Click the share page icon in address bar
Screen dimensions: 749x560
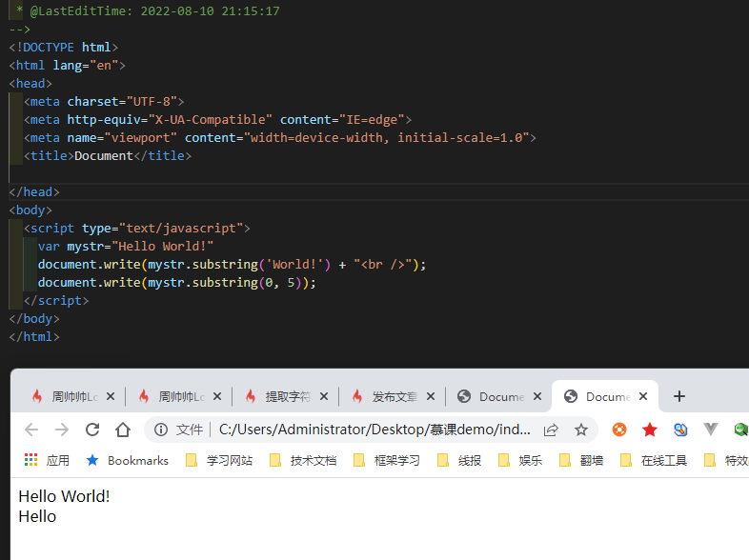pos(551,430)
